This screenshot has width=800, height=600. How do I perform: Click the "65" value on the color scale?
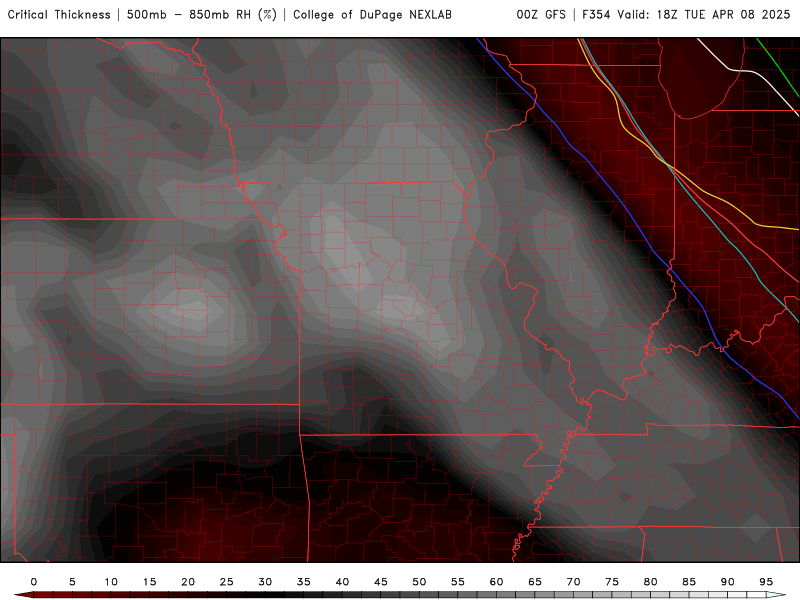(535, 582)
